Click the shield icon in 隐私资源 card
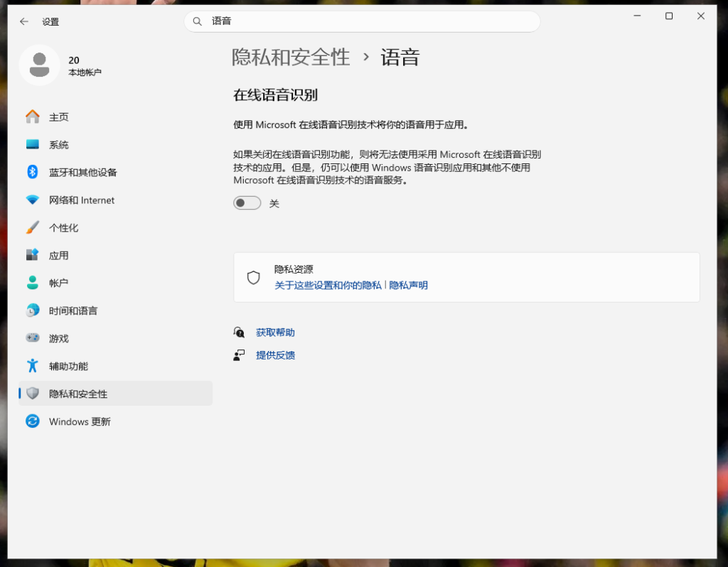 point(254,278)
